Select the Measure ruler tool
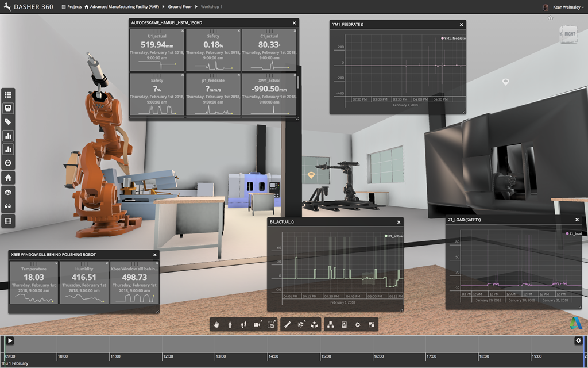Image resolution: width=588 pixels, height=368 pixels. pos(288,325)
